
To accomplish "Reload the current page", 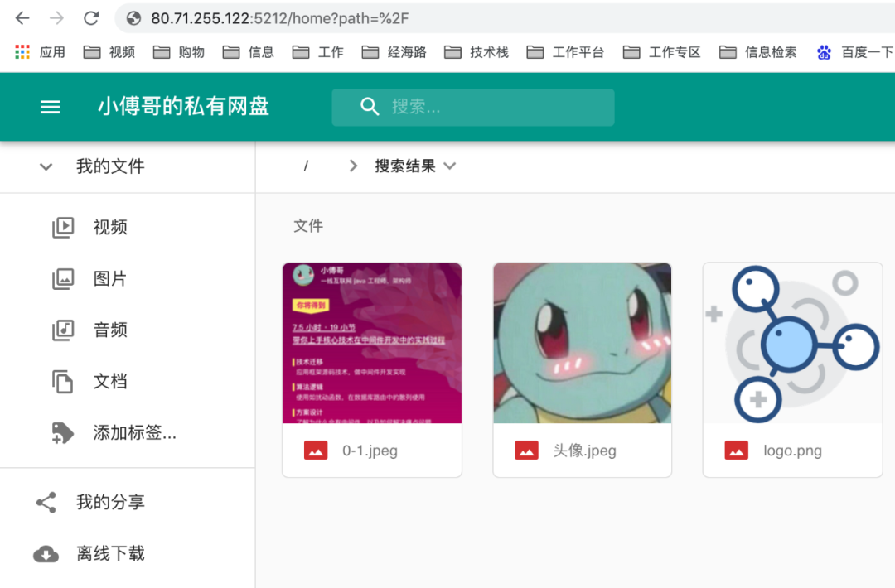I will click(91, 18).
